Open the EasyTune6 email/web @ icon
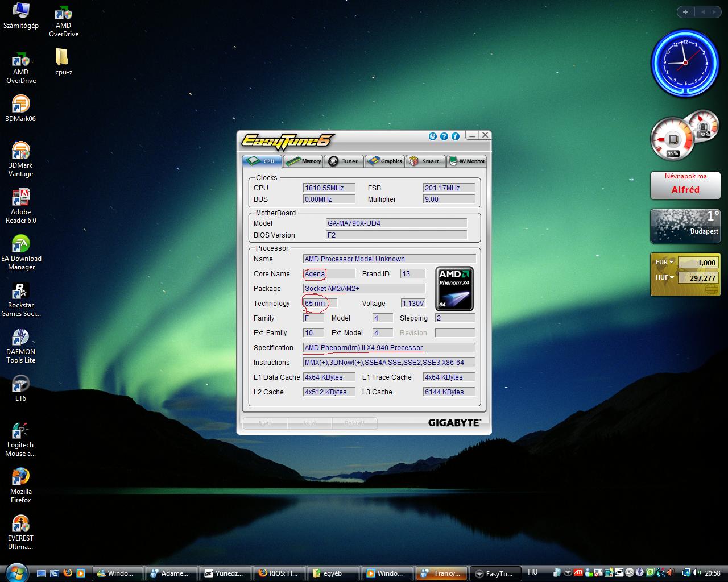This screenshot has height=582, width=728. 432,136
